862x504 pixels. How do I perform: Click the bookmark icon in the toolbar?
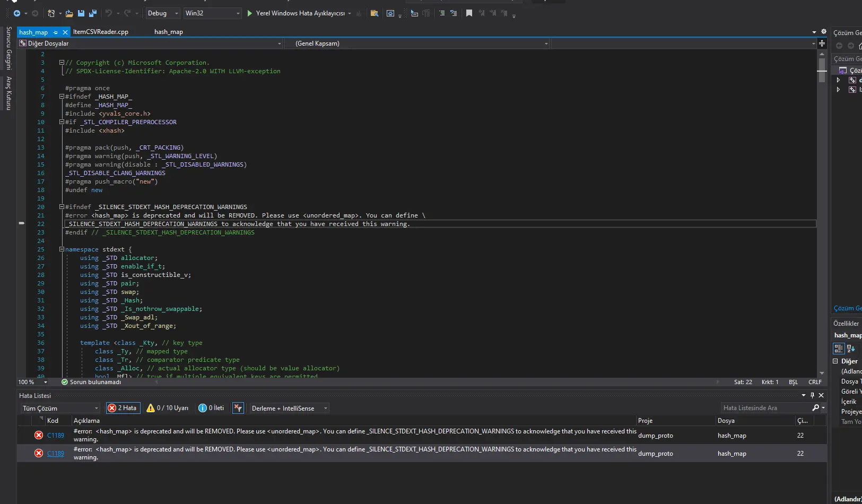pos(469,13)
